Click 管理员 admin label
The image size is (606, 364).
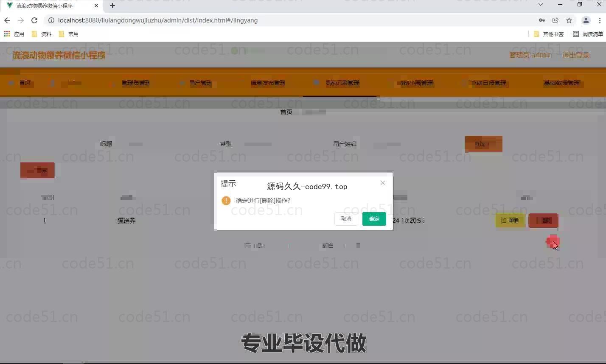pyautogui.click(x=530, y=55)
